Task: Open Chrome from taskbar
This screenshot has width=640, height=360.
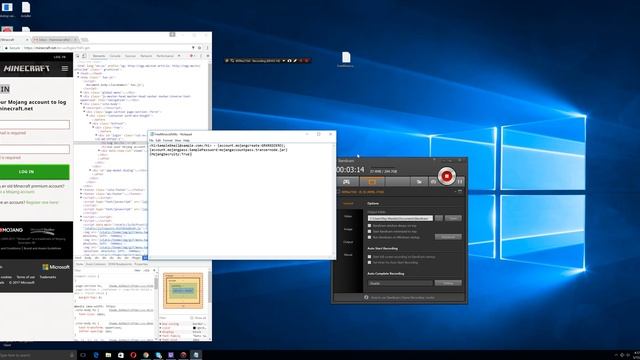Action: [x=146, y=355]
